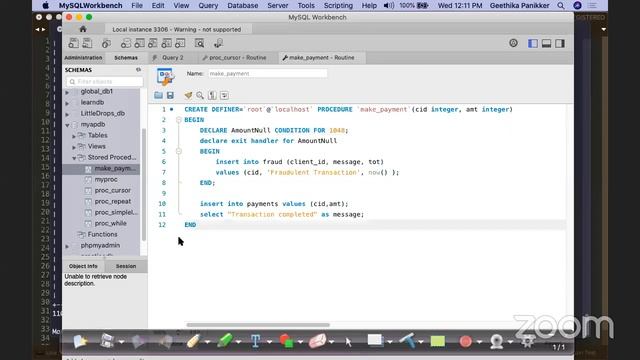Click the webcam icon in annotation bar
Screen dimensions: 640x360
496,341
